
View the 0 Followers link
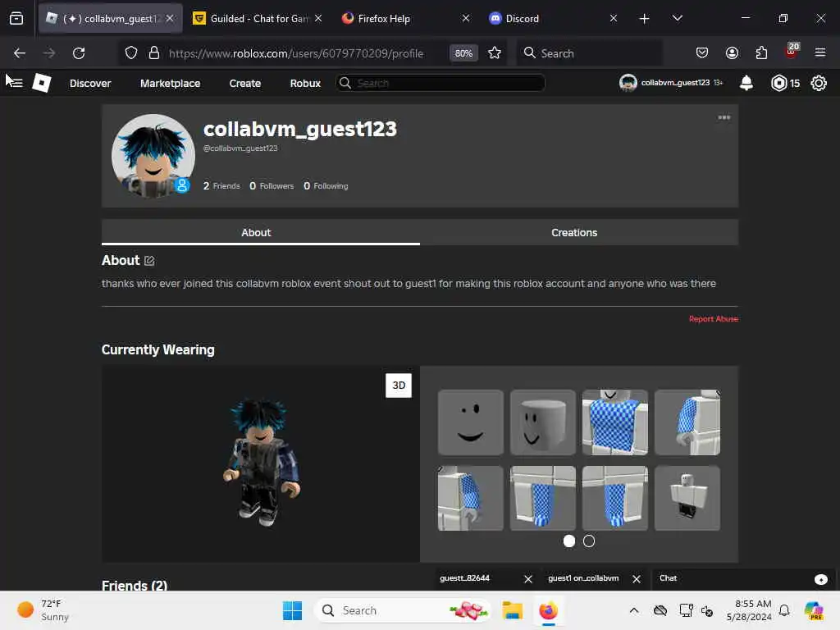click(272, 186)
